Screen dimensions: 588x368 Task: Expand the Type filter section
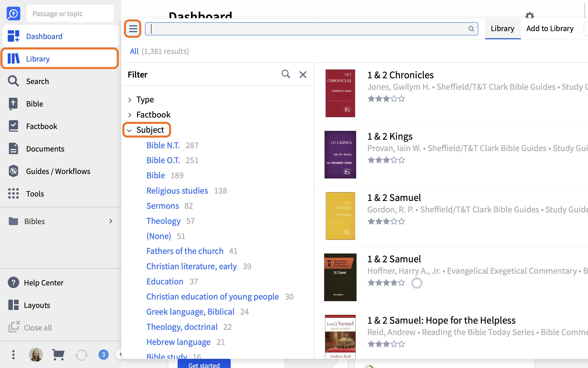[x=130, y=100]
